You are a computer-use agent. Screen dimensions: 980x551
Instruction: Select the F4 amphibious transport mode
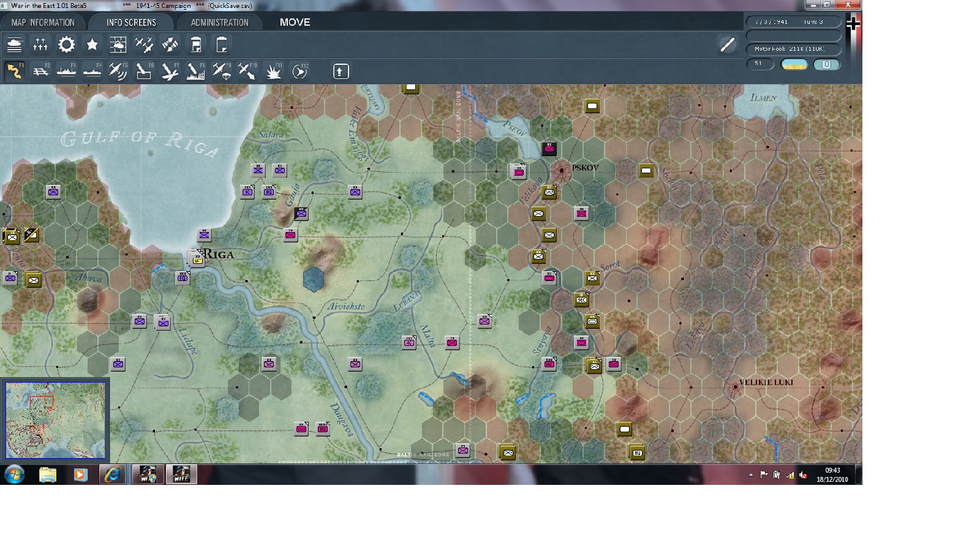(92, 71)
